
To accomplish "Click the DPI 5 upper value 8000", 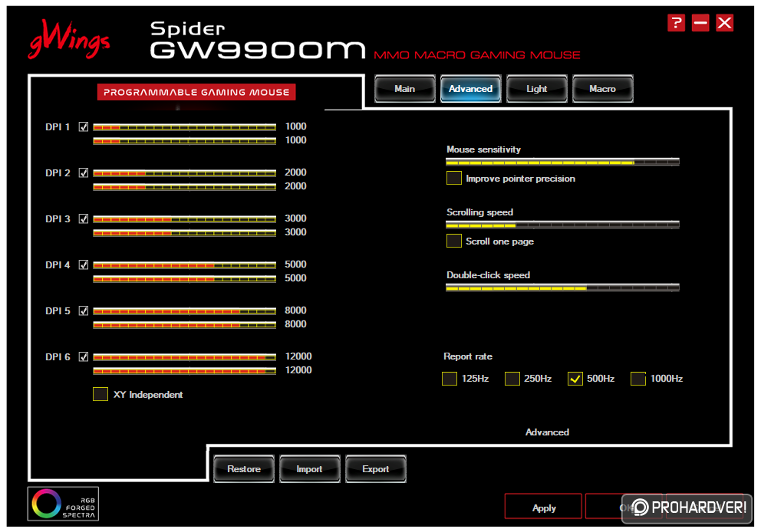I will point(295,310).
